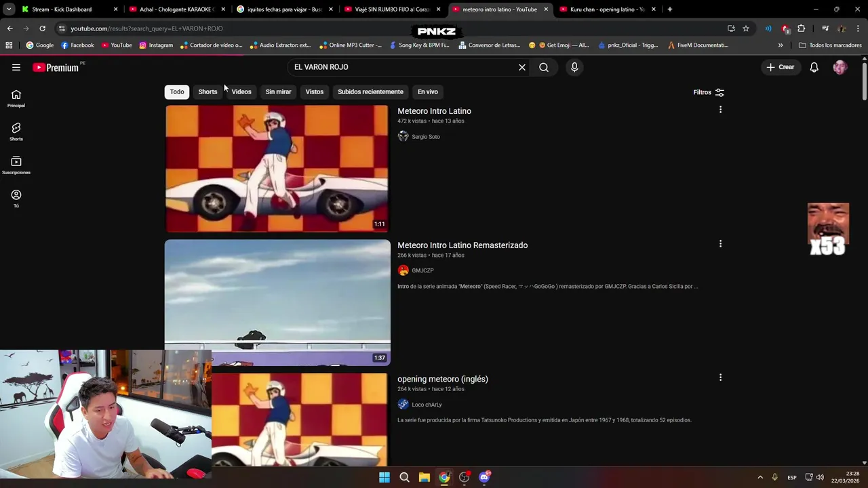Screen dimensions: 868x488
Task: Open Suscripciones in the left sidebar
Action: click(x=16, y=165)
